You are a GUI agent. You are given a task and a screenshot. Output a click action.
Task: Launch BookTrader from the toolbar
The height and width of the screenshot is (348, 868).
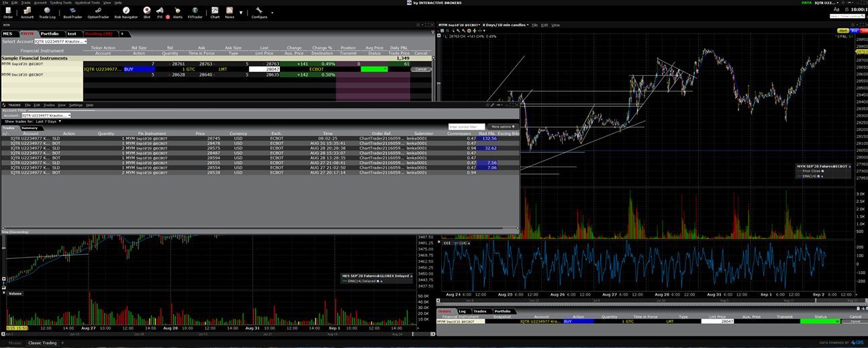click(x=73, y=13)
